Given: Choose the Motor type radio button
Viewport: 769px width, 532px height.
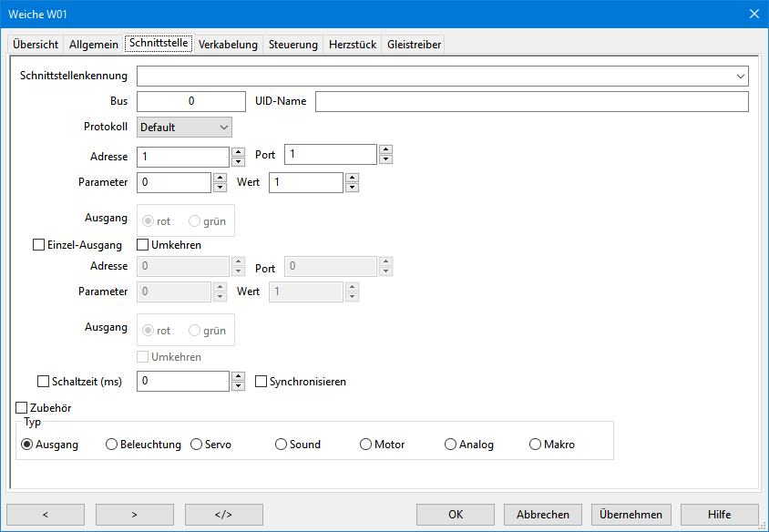Looking at the screenshot, I should tap(366, 445).
